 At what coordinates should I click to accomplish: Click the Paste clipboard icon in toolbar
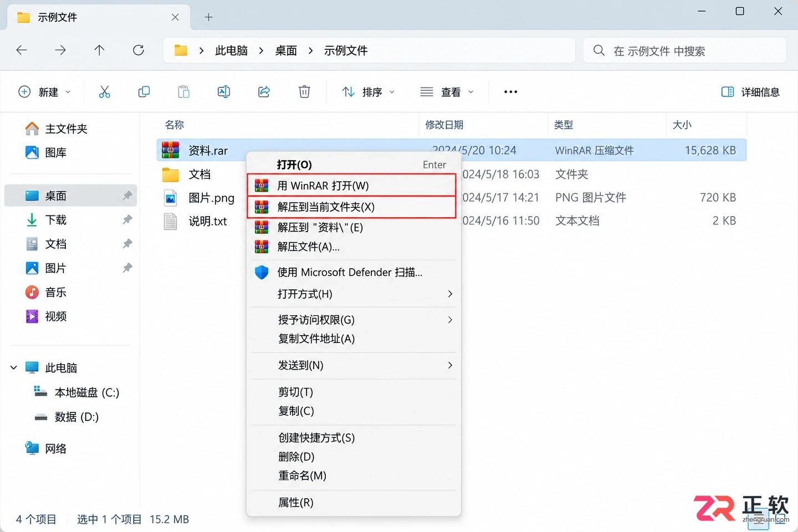[184, 92]
